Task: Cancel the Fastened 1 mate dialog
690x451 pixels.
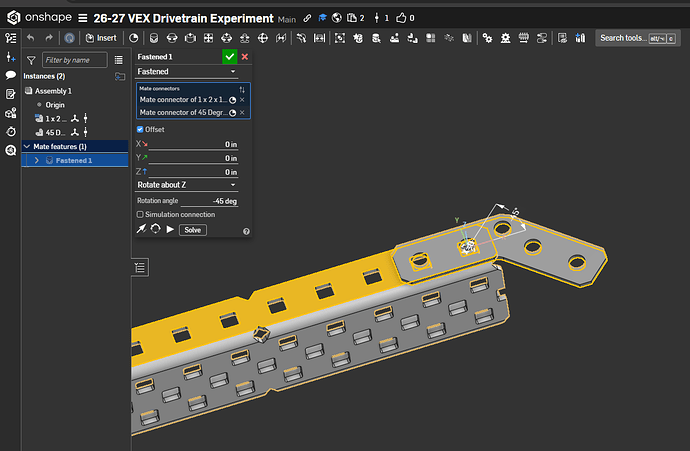Action: tap(245, 57)
